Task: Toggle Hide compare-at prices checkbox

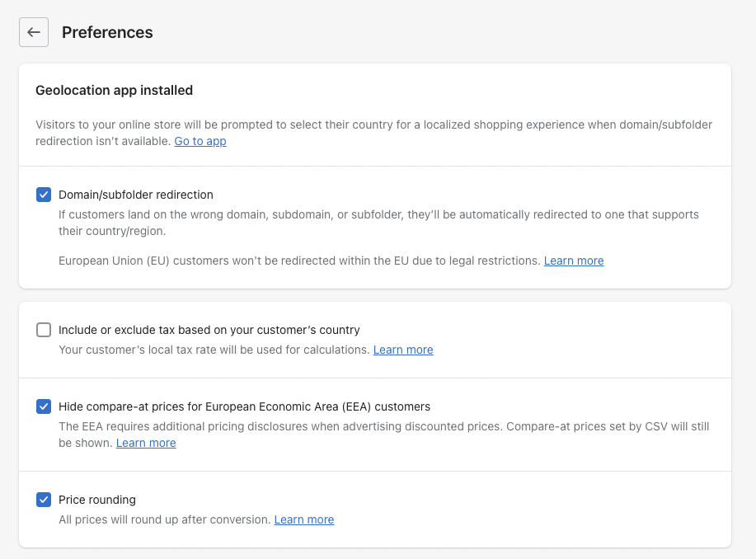Action: (44, 406)
